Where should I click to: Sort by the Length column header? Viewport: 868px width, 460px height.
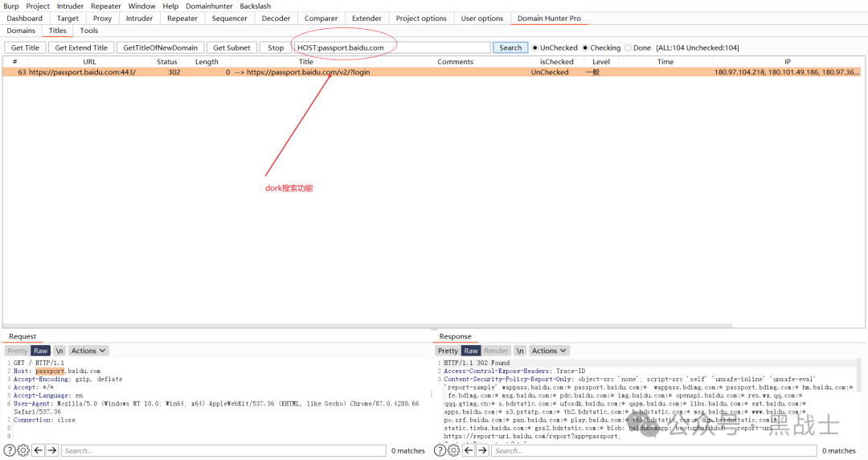207,61
